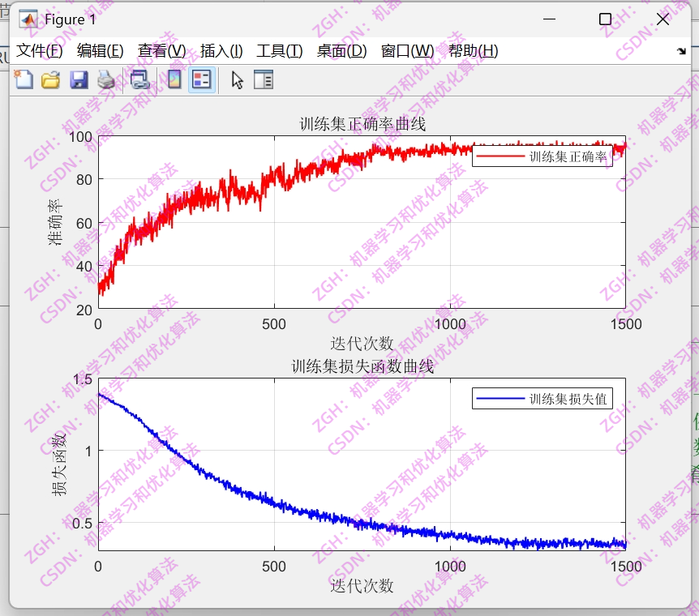
Task: Maximize the Figure 1 window
Action: tap(605, 19)
